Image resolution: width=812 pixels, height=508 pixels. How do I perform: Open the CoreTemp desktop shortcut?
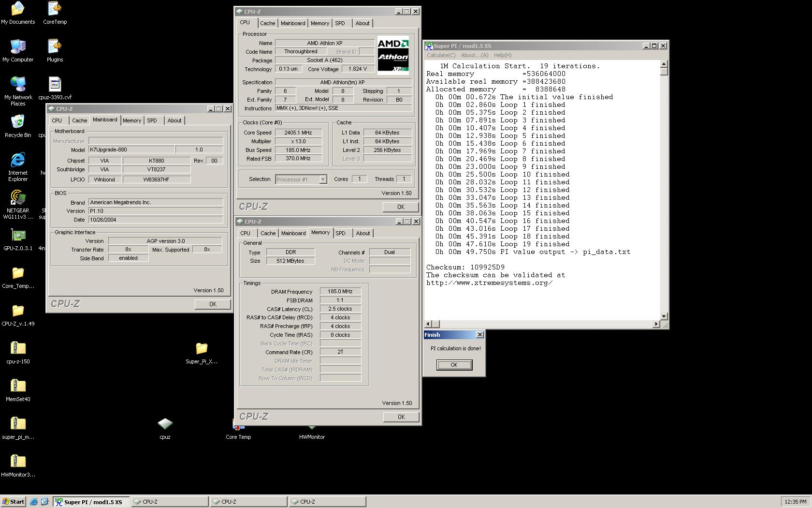pos(55,13)
